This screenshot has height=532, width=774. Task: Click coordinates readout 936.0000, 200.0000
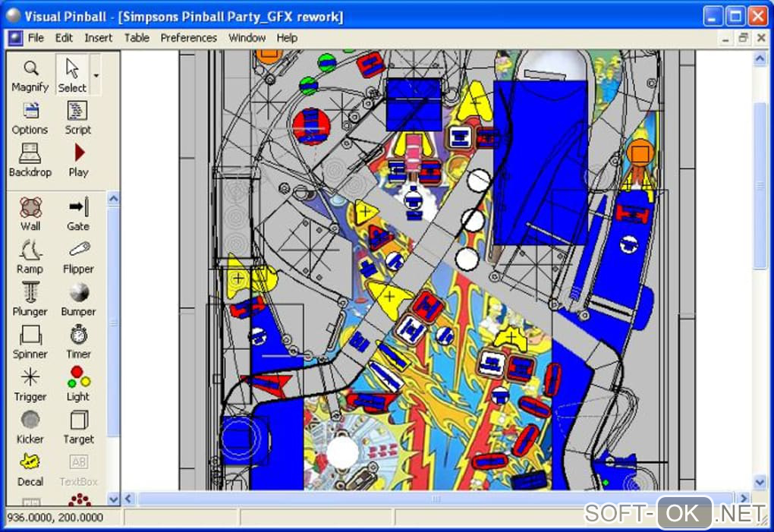click(55, 517)
